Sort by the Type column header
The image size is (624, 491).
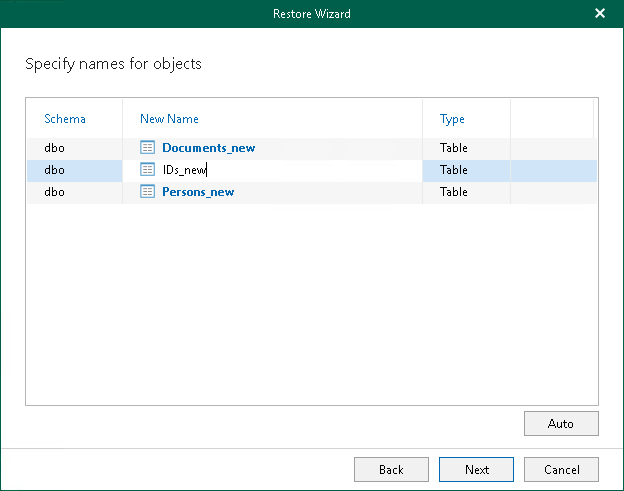pos(452,119)
